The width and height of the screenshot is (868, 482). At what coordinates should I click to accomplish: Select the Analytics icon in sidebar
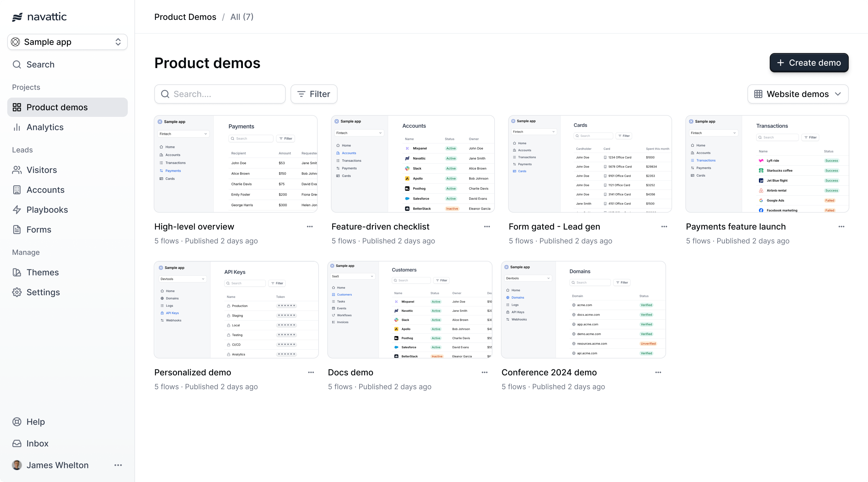[x=17, y=127]
